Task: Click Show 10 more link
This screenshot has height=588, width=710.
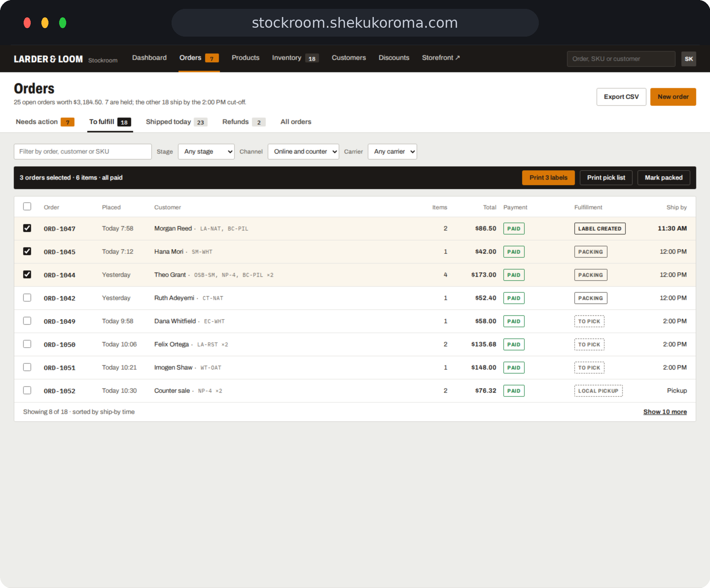Action: tap(665, 412)
